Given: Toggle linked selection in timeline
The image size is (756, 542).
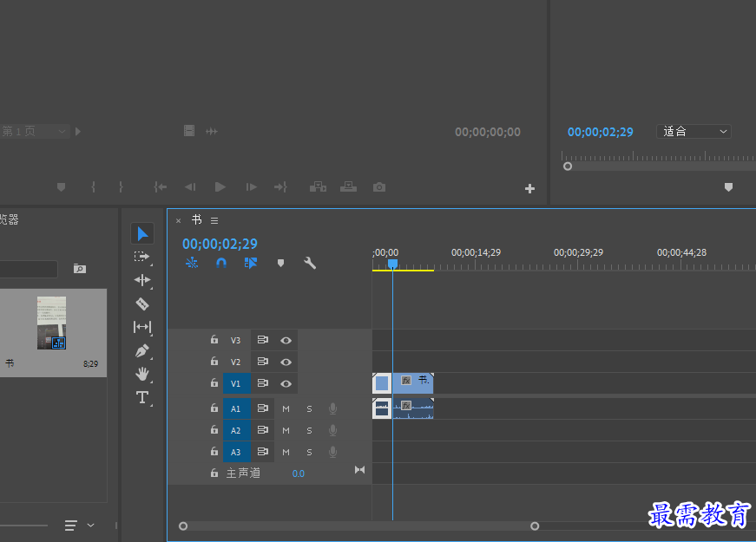Looking at the screenshot, I should click(x=251, y=263).
